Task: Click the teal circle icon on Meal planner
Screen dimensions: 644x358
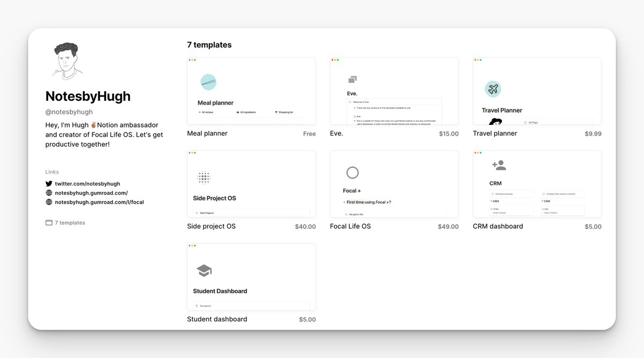Action: (208, 82)
